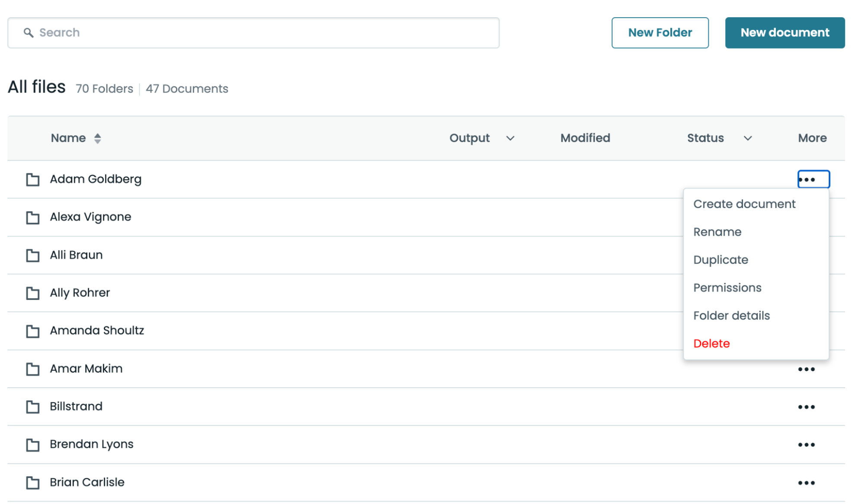This screenshot has height=504, width=864.
Task: Open Permissions from the folder menu
Action: (727, 287)
